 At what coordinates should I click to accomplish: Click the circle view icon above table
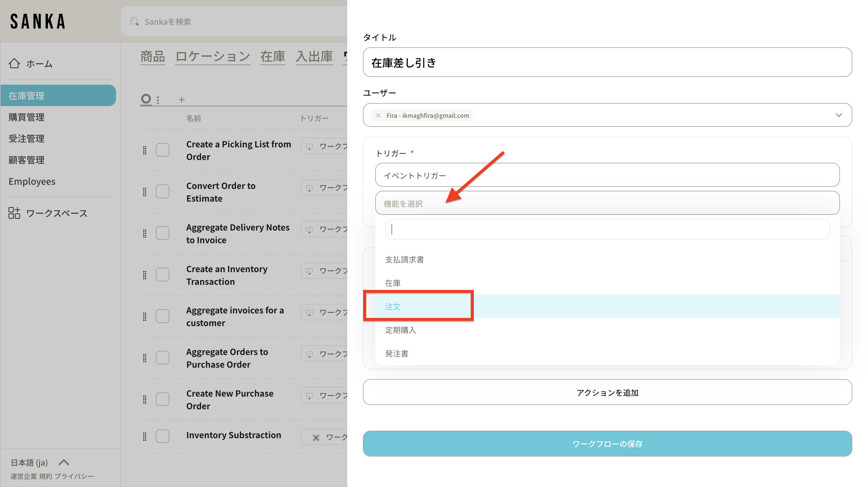146,99
